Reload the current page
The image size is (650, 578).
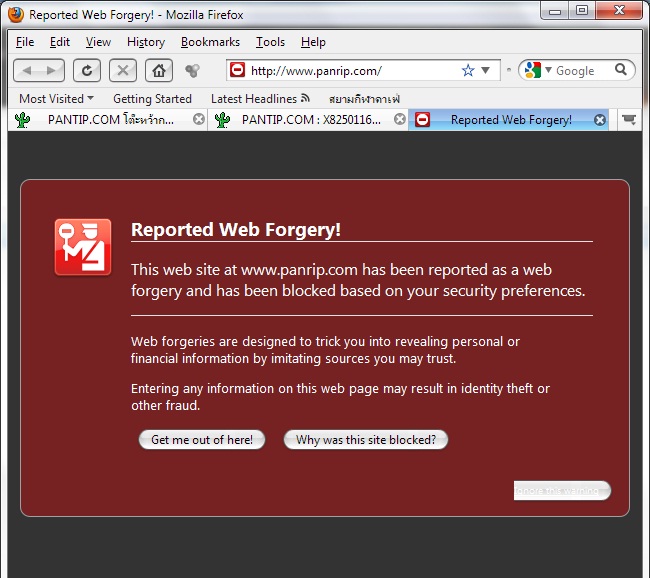click(x=87, y=70)
